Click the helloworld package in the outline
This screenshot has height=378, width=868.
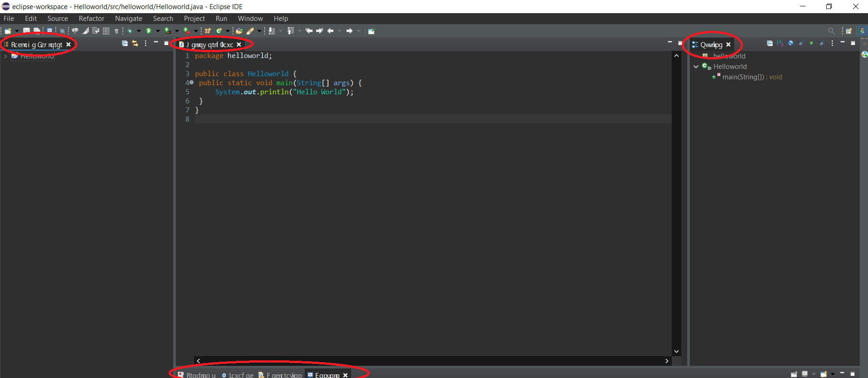pyautogui.click(x=729, y=56)
